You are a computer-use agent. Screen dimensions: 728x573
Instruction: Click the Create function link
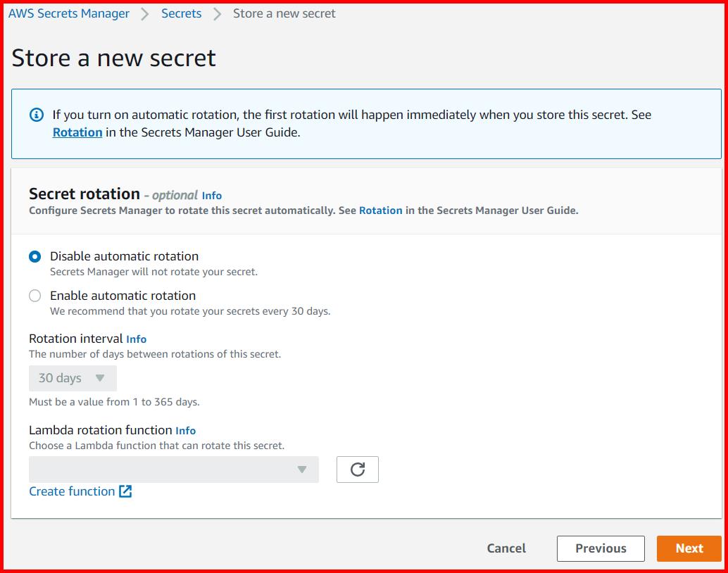coord(70,491)
